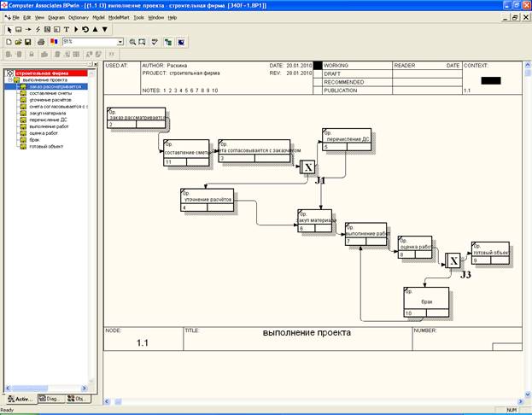Image resolution: width=532 pixels, height=415 pixels.
Task: Select the 'брак' activity box numbered 10
Action: pos(426,302)
